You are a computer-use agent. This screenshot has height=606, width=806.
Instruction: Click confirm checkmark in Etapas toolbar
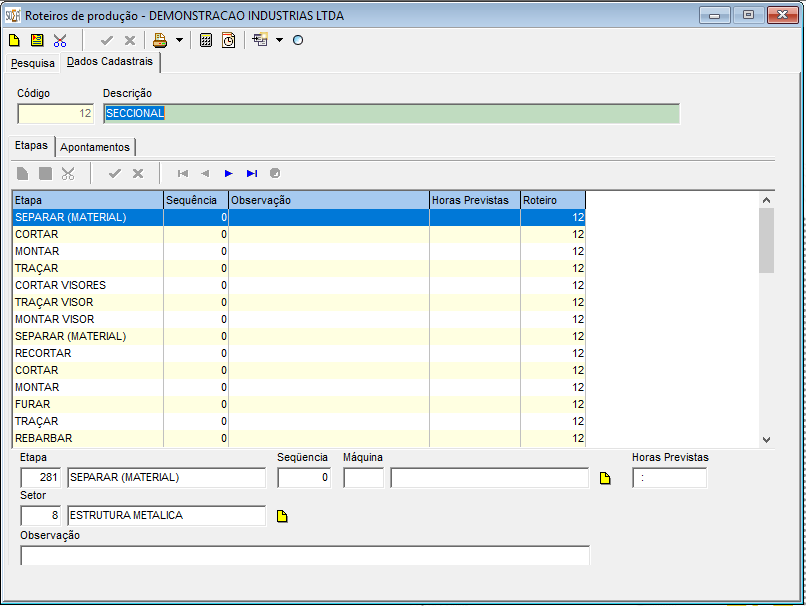point(115,174)
